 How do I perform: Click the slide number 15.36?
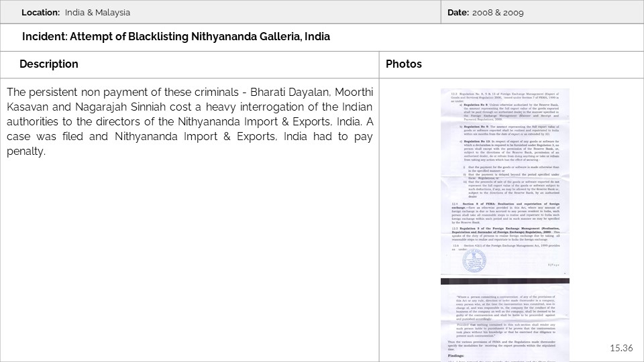621,347
